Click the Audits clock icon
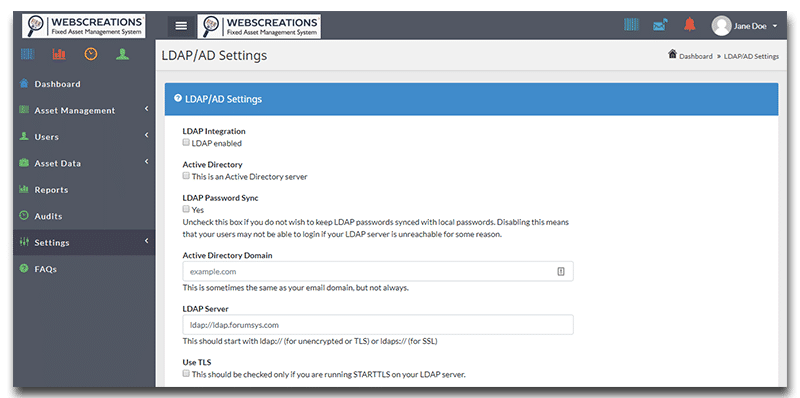The height and width of the screenshot is (398, 800). point(23,215)
